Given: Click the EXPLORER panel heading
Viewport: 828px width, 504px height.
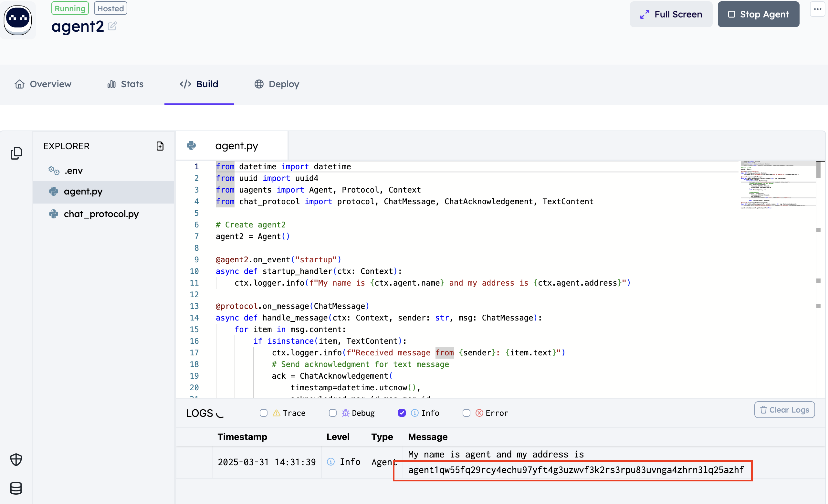Looking at the screenshot, I should click(67, 146).
